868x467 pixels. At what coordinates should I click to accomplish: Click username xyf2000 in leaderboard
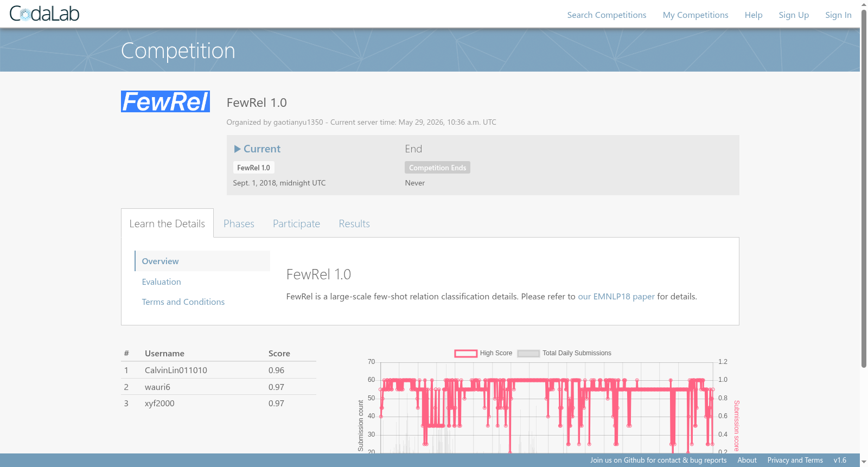pos(159,404)
